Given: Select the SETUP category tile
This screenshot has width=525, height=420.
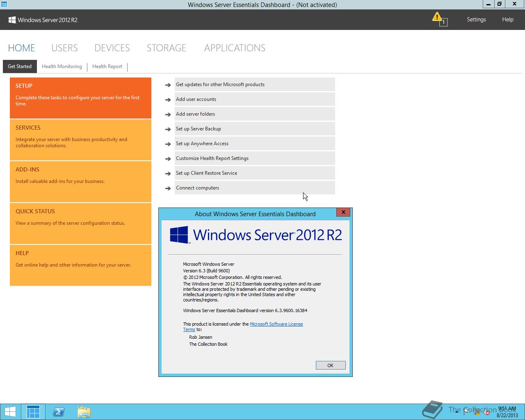Looking at the screenshot, I should pyautogui.click(x=80, y=98).
